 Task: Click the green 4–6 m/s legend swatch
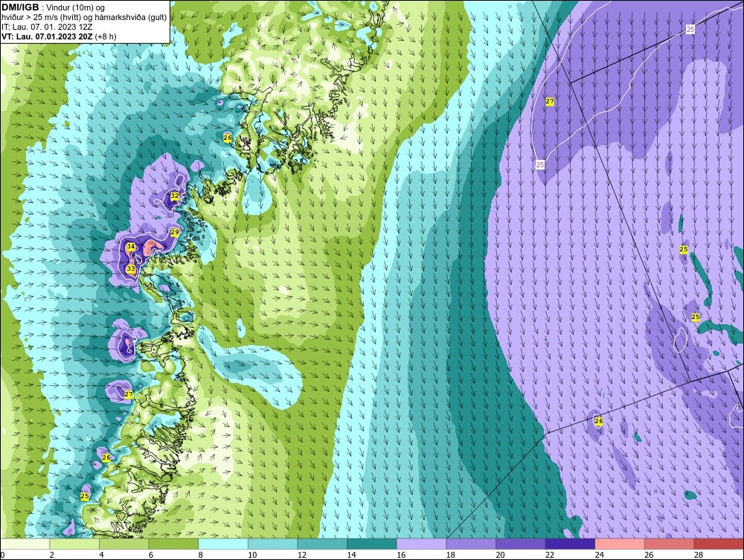point(124,544)
